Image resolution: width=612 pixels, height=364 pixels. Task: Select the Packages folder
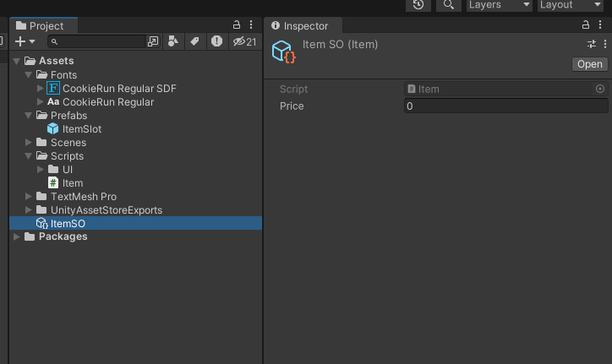point(56,236)
